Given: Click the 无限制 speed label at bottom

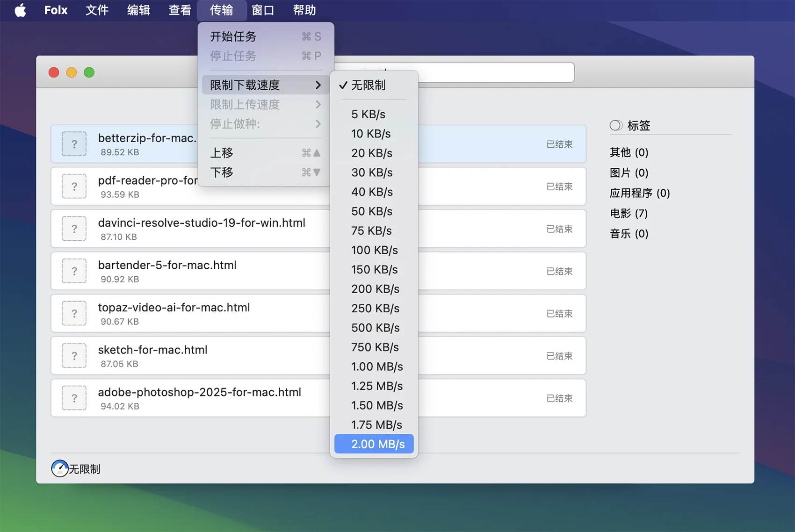Looking at the screenshot, I should pos(85,469).
